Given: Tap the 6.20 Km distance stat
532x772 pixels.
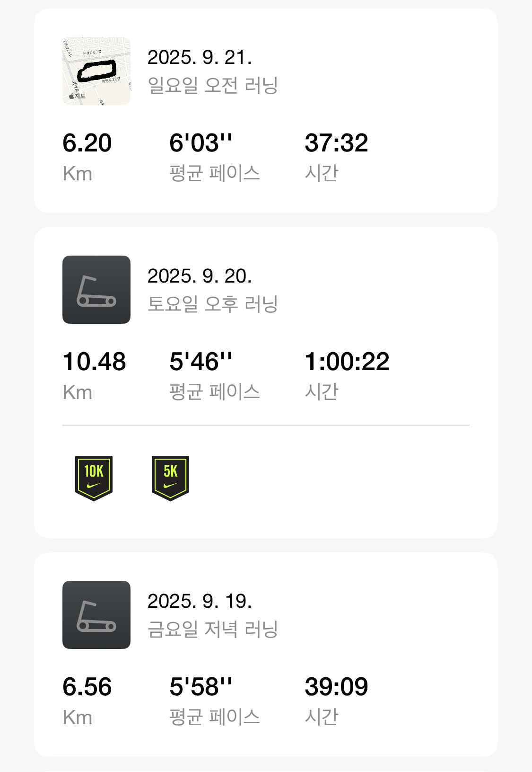Looking at the screenshot, I should pyautogui.click(x=87, y=143).
